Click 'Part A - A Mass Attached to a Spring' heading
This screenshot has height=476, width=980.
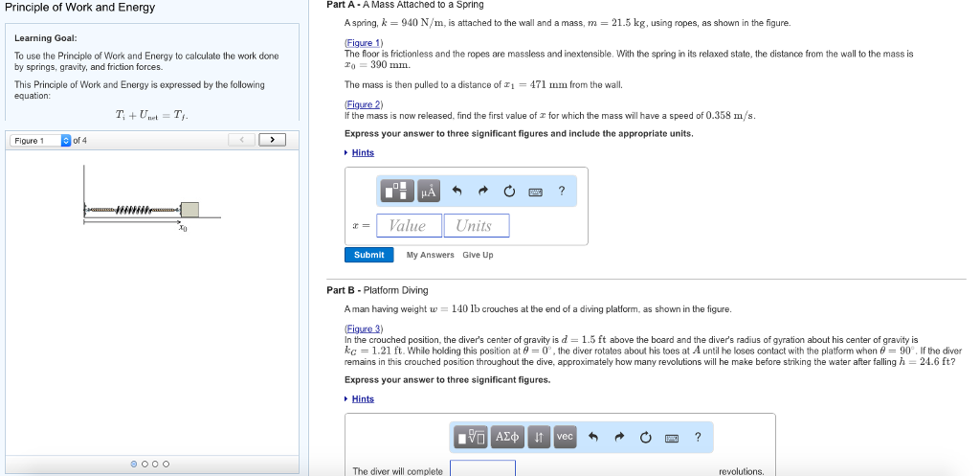405,5
